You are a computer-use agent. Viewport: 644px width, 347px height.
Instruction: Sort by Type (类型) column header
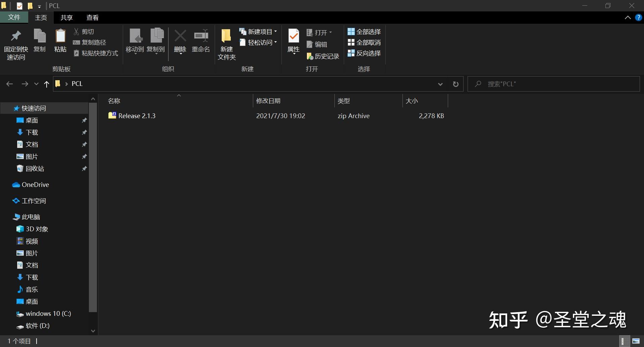369,101
